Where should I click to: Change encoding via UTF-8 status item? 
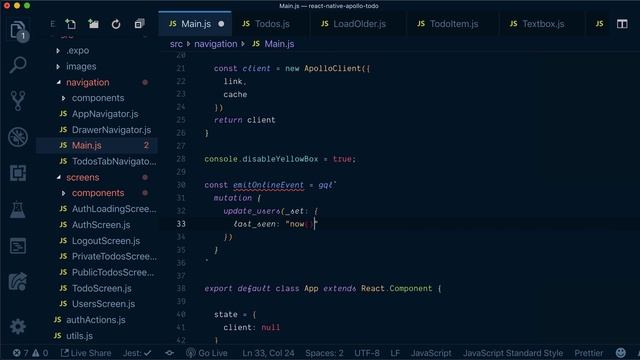(367, 353)
